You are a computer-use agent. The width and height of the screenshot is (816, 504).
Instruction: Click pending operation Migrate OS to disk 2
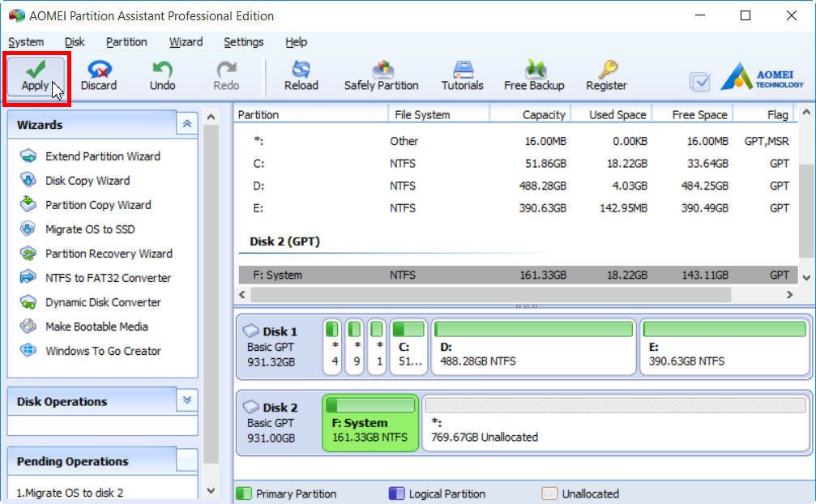(70, 493)
